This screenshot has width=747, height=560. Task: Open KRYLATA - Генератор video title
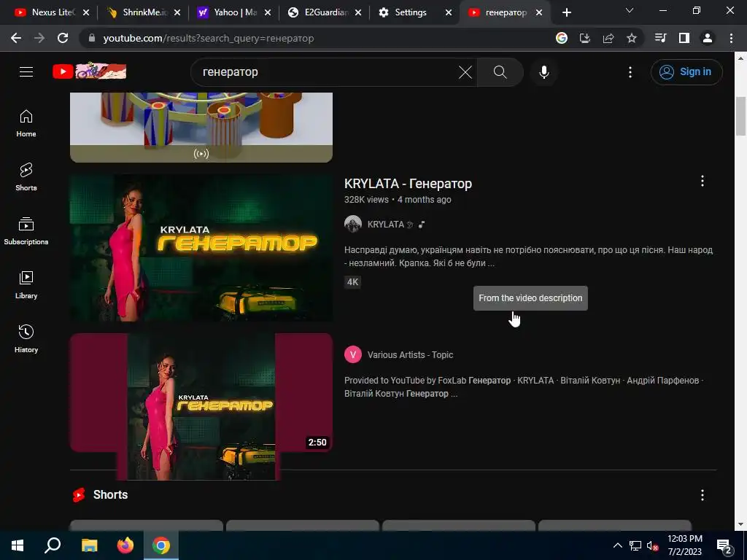[x=408, y=184]
